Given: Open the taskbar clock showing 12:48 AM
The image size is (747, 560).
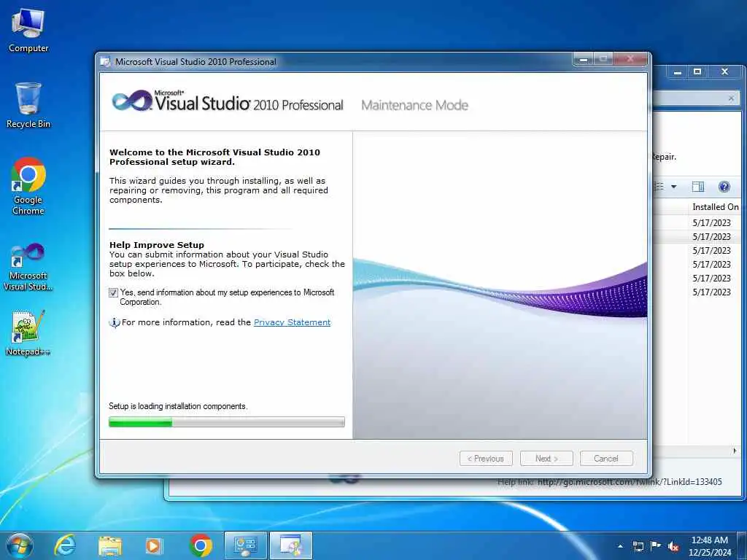Looking at the screenshot, I should [709, 546].
